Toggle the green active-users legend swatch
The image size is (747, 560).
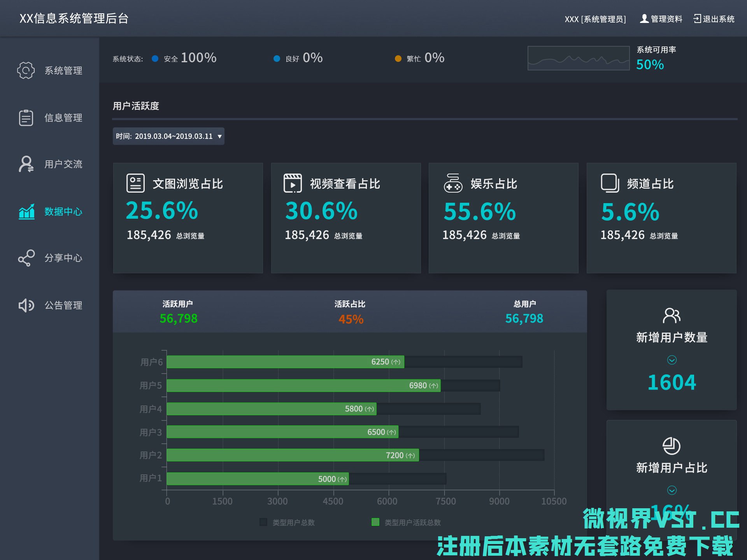pyautogui.click(x=375, y=522)
